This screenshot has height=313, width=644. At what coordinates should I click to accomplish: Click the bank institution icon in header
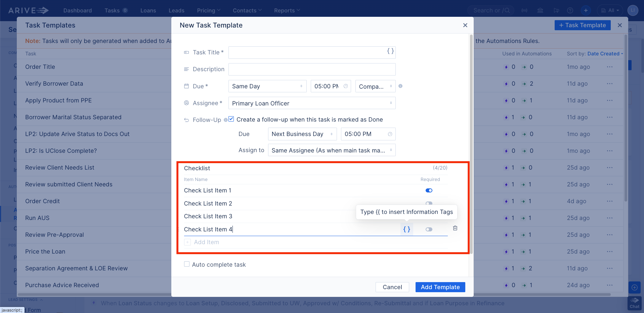pos(540,10)
